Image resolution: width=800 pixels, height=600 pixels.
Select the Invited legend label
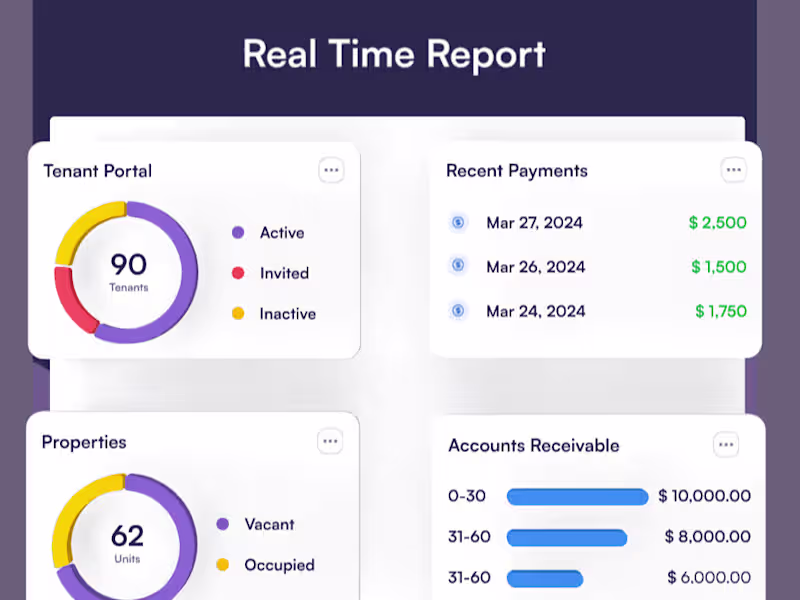284,273
